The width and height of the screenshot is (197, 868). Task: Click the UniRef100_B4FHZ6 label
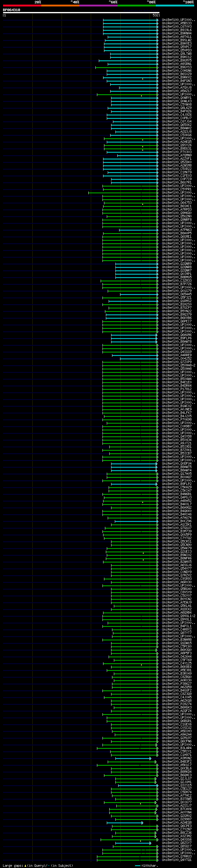(x=177, y=111)
